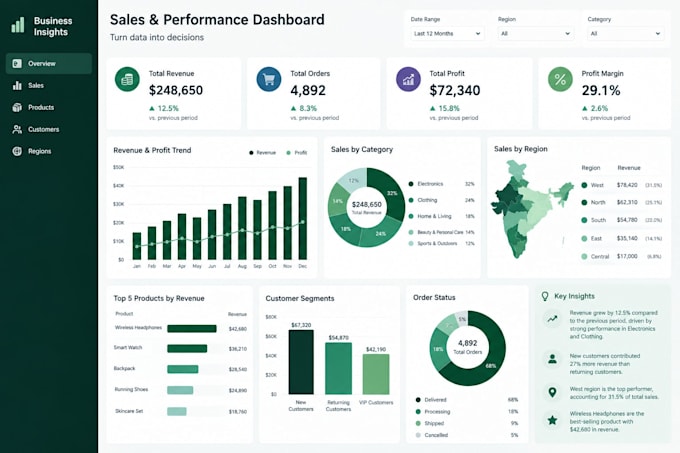680x453 pixels.
Task: Select the Clothing legend color dot
Action: coord(411,200)
